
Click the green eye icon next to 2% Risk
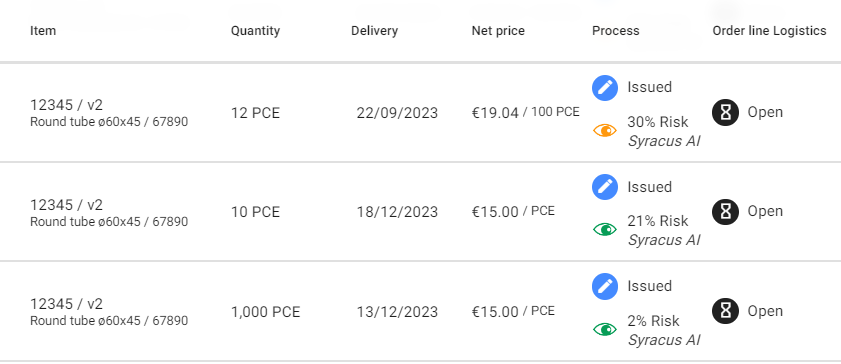(x=605, y=329)
